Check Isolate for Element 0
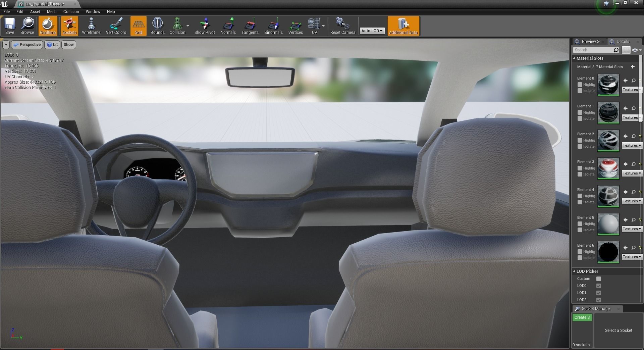 [580, 91]
